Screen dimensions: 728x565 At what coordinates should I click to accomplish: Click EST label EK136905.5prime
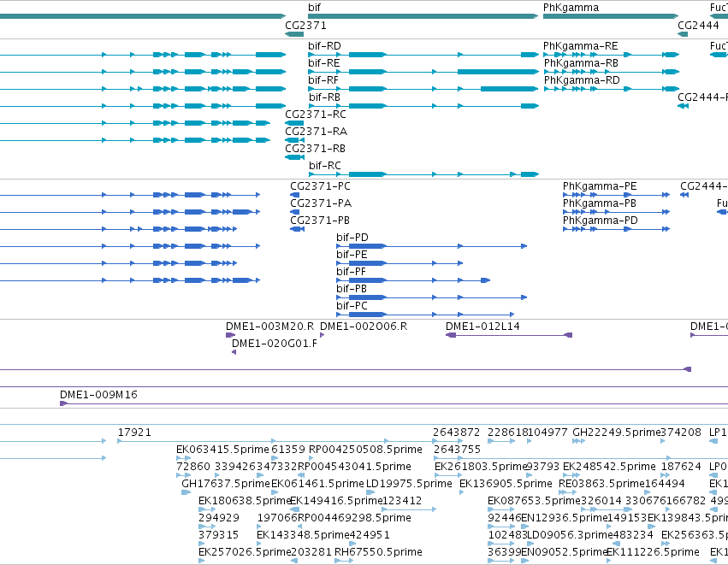click(506, 484)
